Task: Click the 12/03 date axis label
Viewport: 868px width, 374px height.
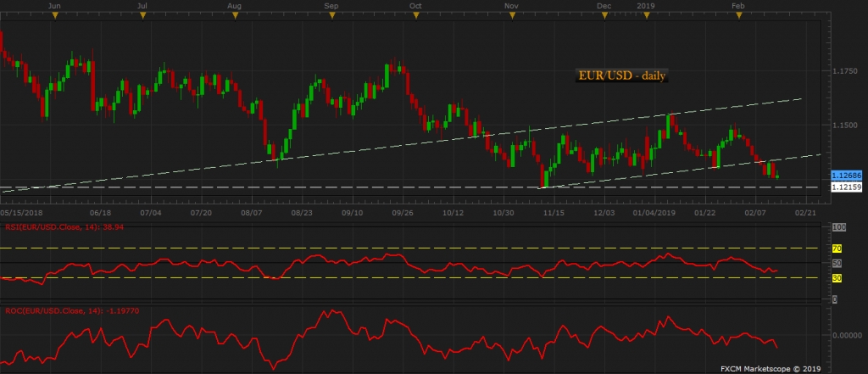Action: [x=604, y=212]
